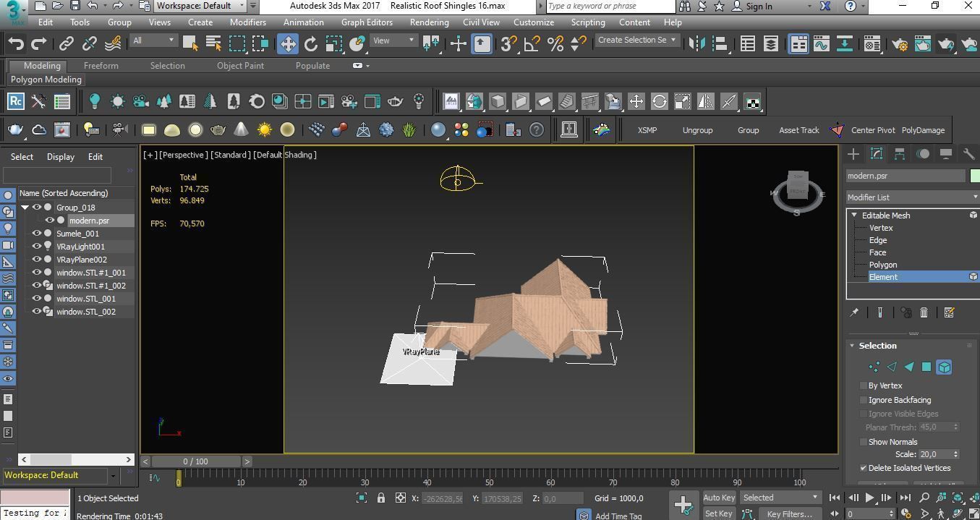Click the time slider 0 / 100 handle
Viewport: 980px width, 520px height.
pos(195,461)
